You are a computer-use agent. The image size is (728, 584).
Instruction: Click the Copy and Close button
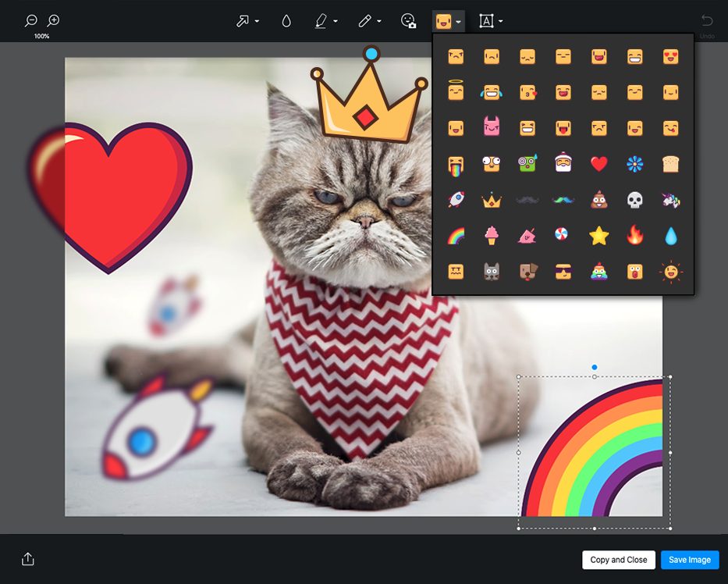(x=619, y=560)
